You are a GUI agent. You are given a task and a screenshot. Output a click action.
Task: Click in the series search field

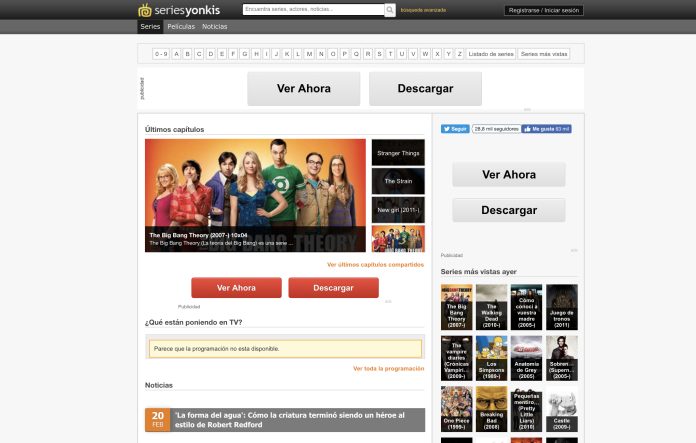point(313,10)
